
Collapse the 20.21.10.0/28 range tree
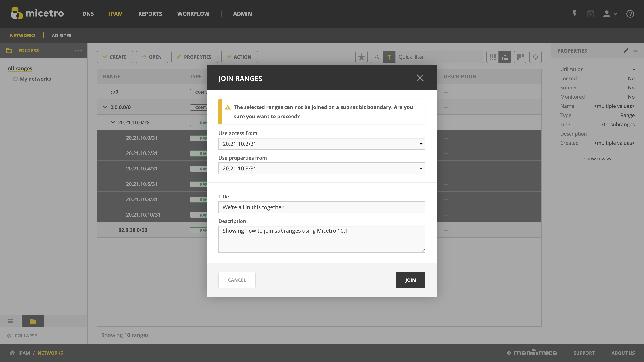(x=113, y=122)
